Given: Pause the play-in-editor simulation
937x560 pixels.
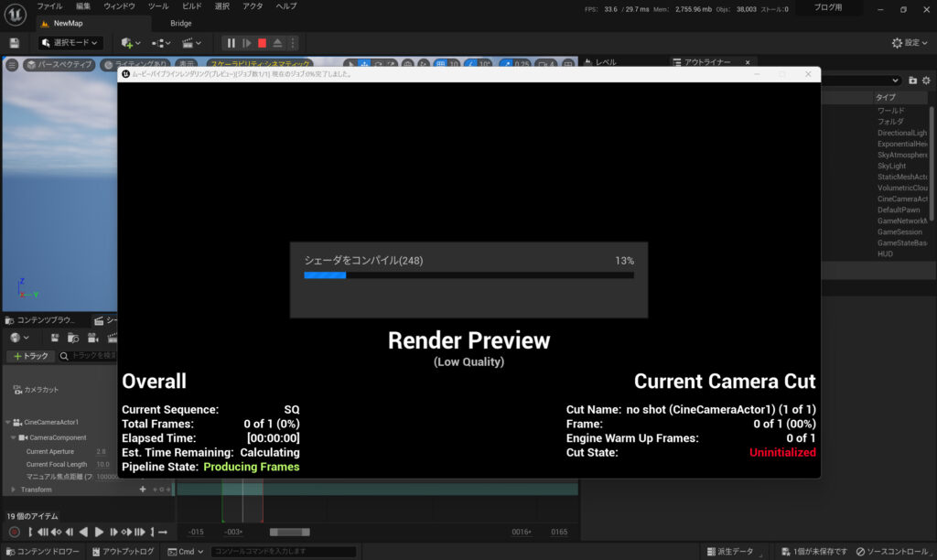Looking at the screenshot, I should pos(231,43).
